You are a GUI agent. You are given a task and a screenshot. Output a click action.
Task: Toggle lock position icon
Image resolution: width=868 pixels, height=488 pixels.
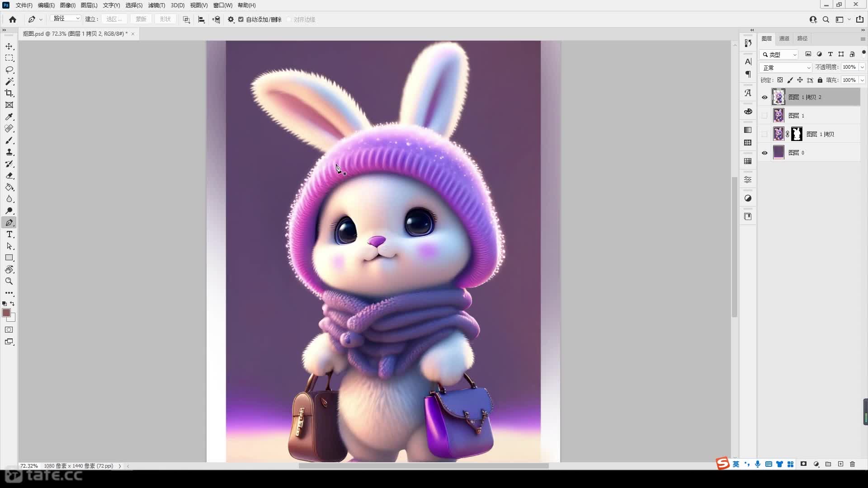[x=800, y=80]
